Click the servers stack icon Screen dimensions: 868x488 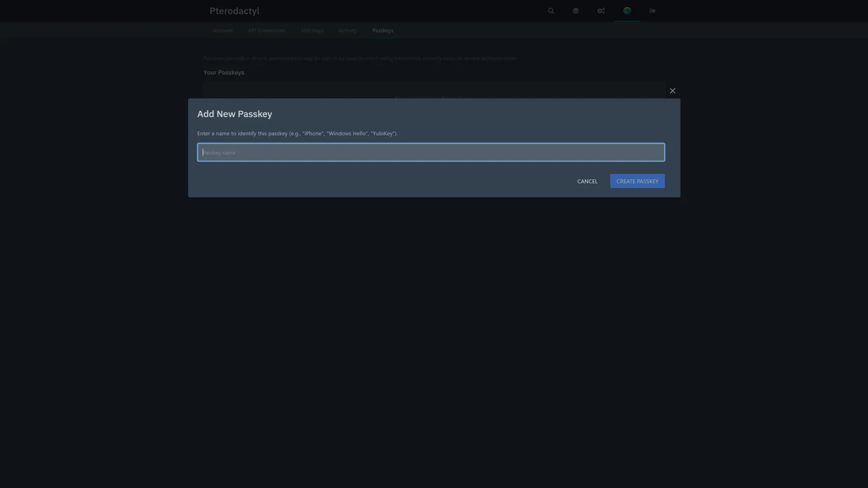(576, 11)
